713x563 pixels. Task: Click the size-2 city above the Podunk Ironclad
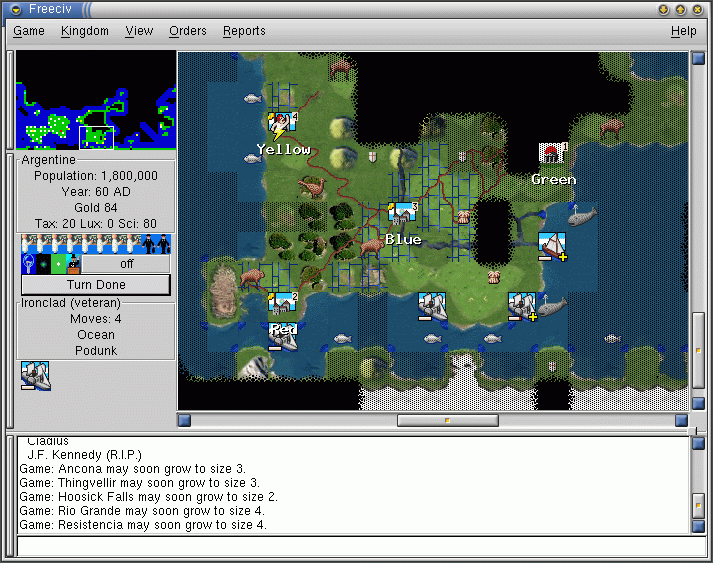(283, 304)
